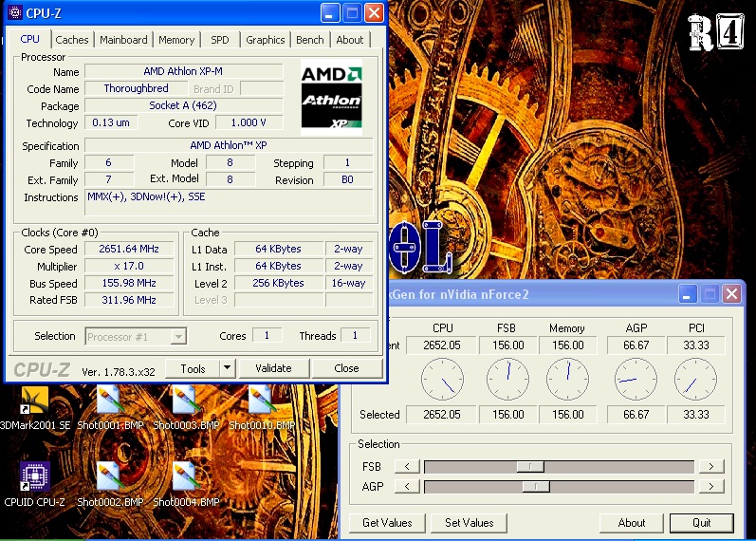Click the Selected PCI 33.33 value
This screenshot has height=541, width=756.
point(696,415)
